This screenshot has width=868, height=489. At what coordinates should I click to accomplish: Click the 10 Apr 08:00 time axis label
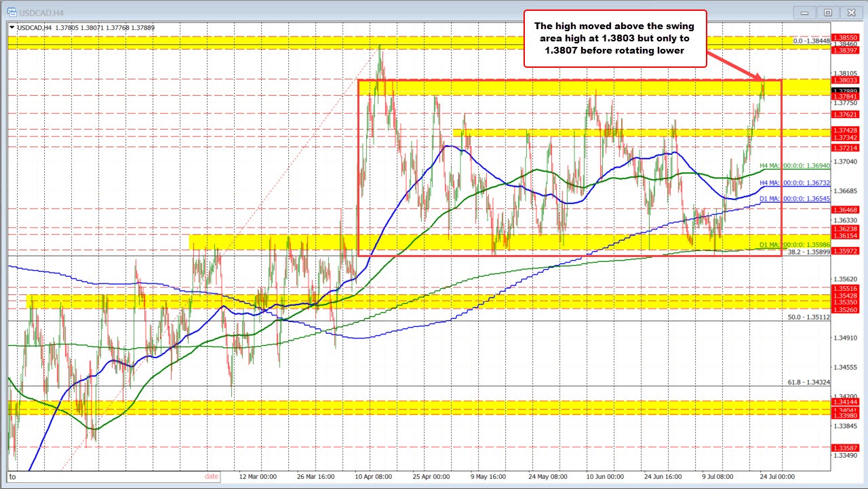[x=374, y=477]
